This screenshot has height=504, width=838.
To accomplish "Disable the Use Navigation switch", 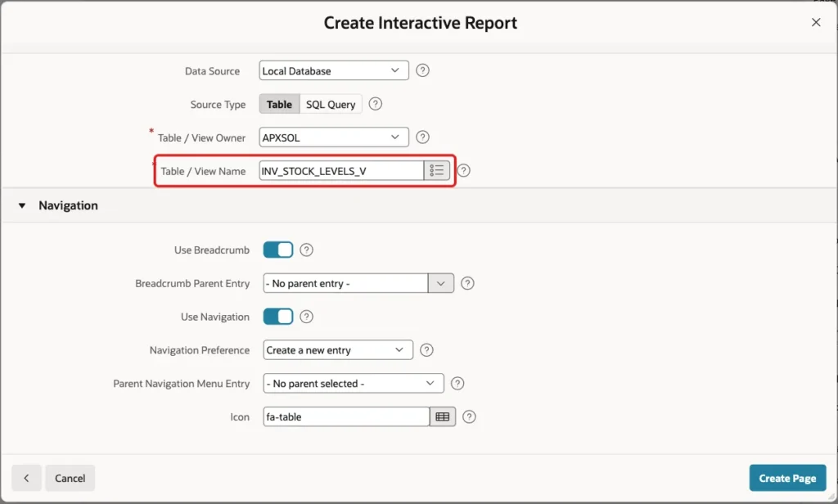I will point(278,317).
